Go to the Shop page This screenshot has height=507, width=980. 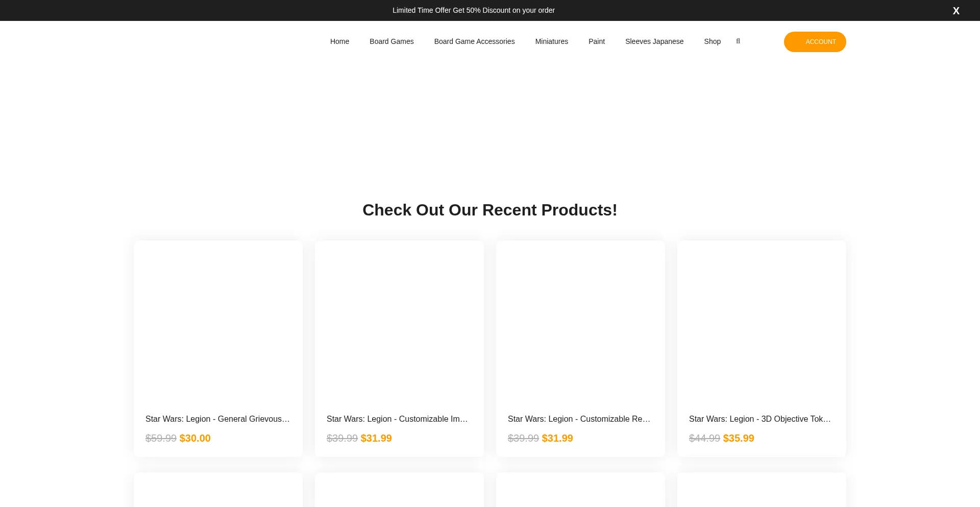tap(712, 41)
